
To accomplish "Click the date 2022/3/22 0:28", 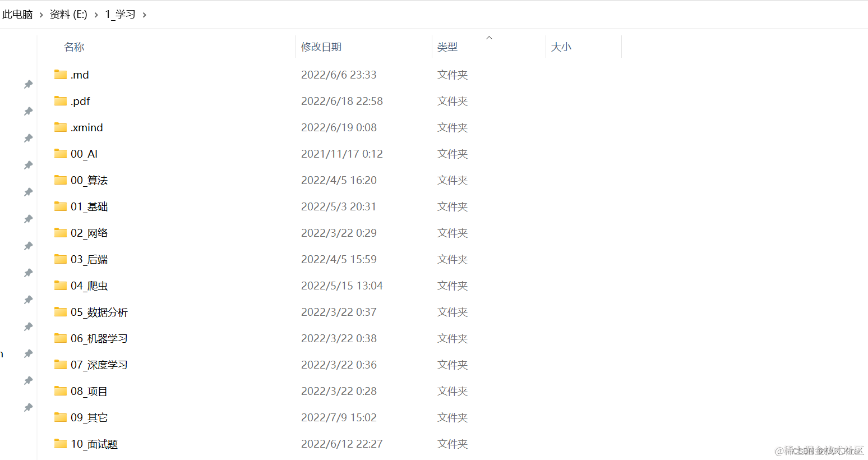I will click(x=339, y=392).
